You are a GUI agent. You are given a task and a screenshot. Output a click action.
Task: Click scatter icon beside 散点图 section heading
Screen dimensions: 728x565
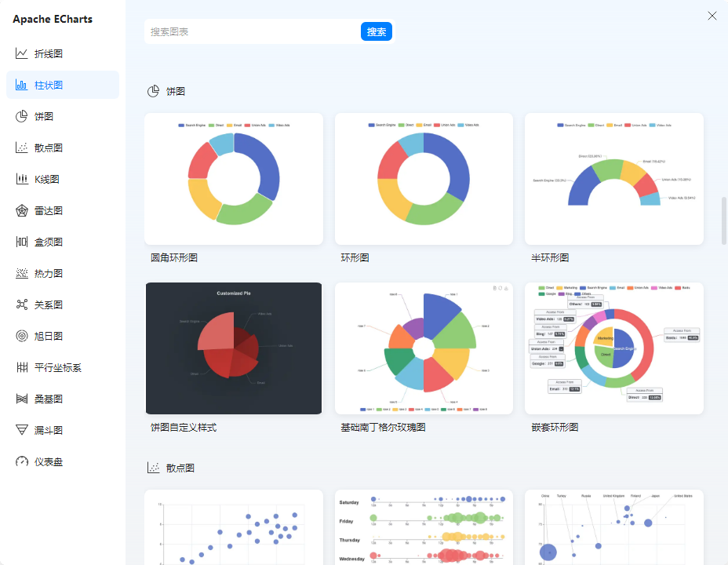[153, 468]
